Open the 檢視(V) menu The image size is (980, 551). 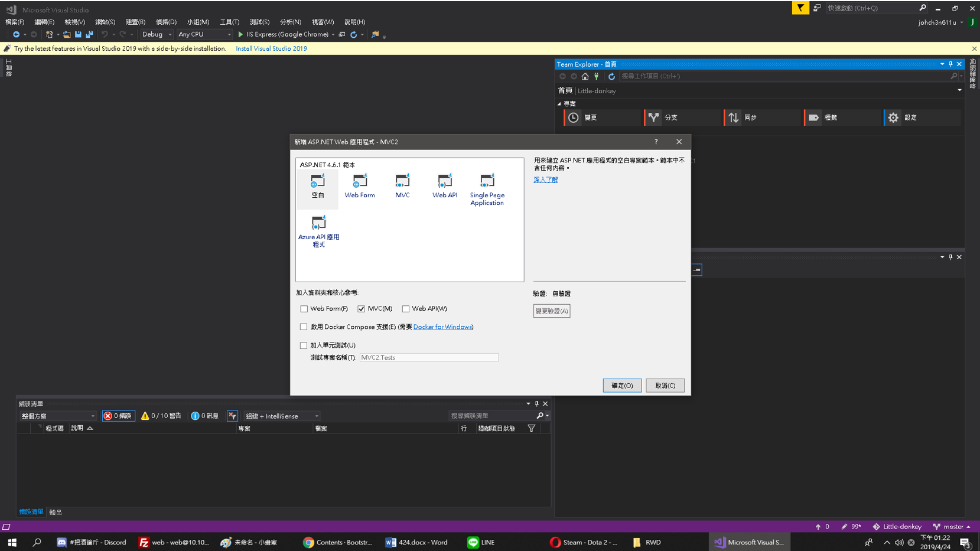(75, 22)
